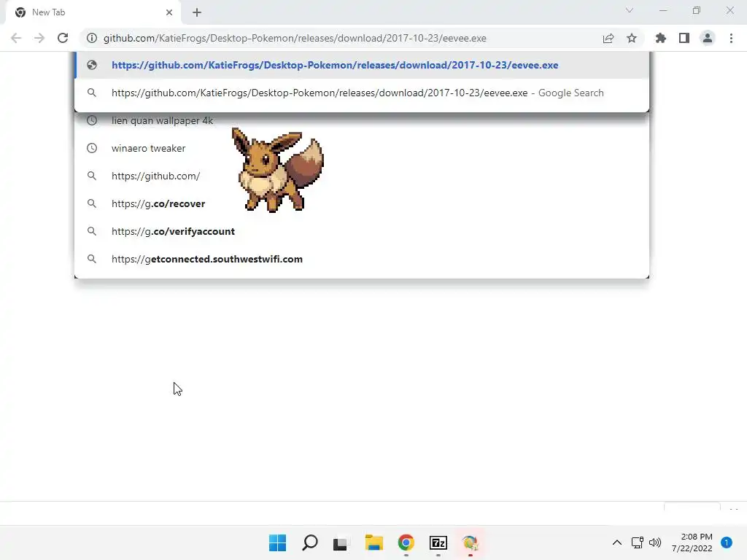Close the Chrome window
747x560 pixels.
(729, 10)
